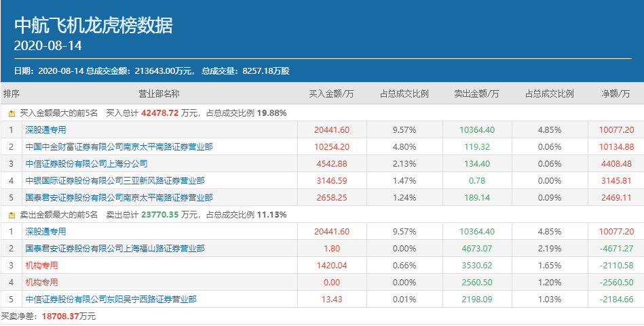644x326 pixels.
Task: Click net amount 3145.81 cell
Action: click(x=616, y=181)
